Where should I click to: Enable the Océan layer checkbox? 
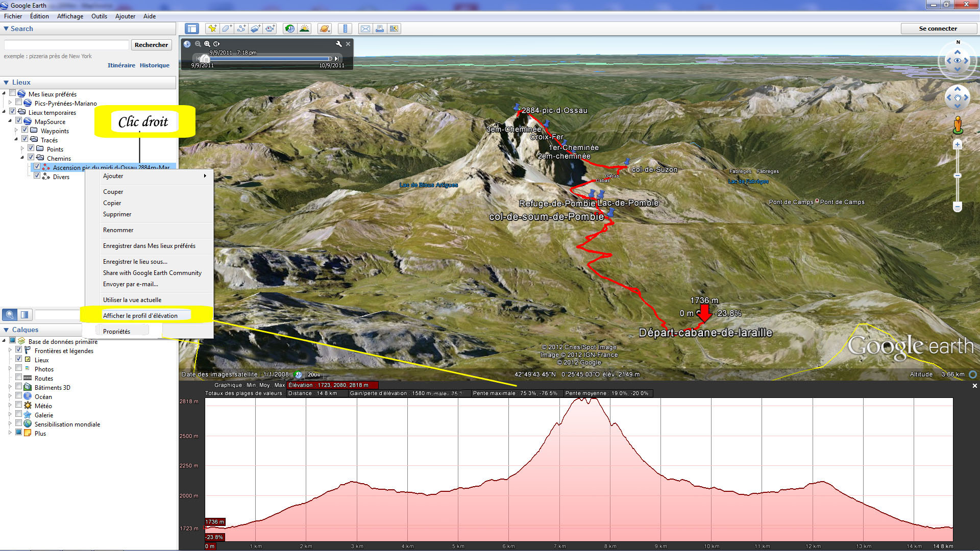pyautogui.click(x=18, y=396)
